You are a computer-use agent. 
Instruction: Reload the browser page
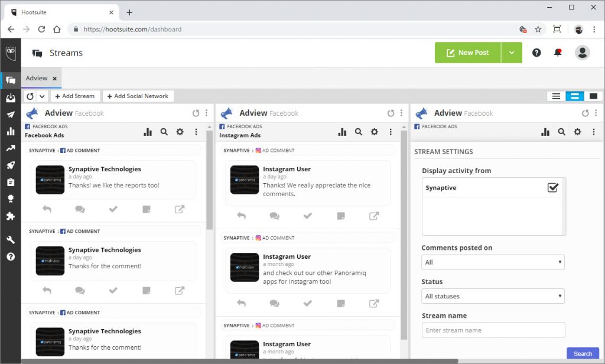(41, 30)
